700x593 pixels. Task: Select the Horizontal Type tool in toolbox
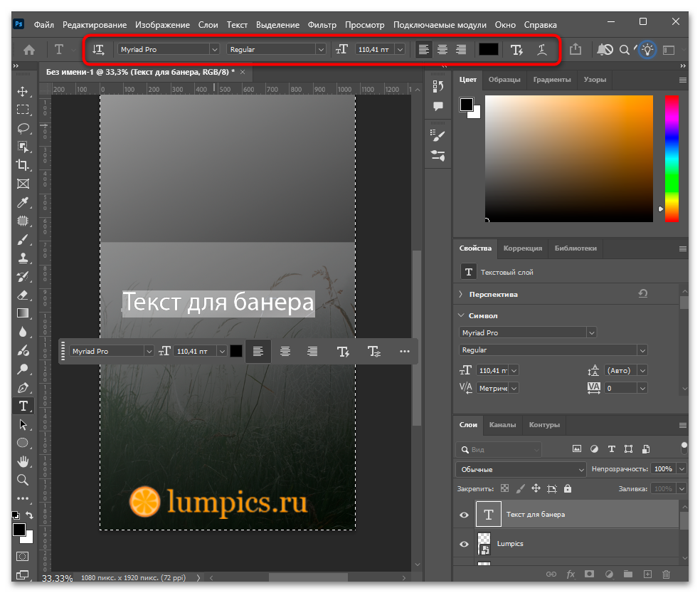pos(23,406)
